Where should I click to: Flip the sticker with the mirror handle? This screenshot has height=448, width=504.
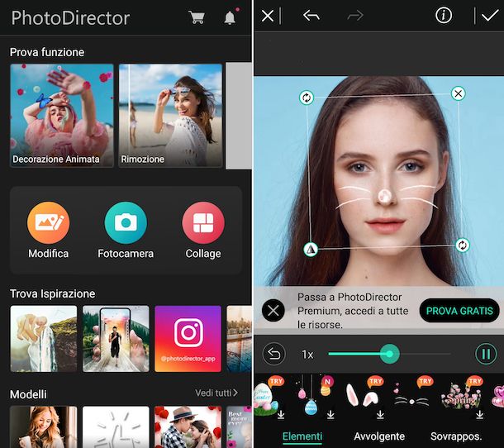pos(311,250)
